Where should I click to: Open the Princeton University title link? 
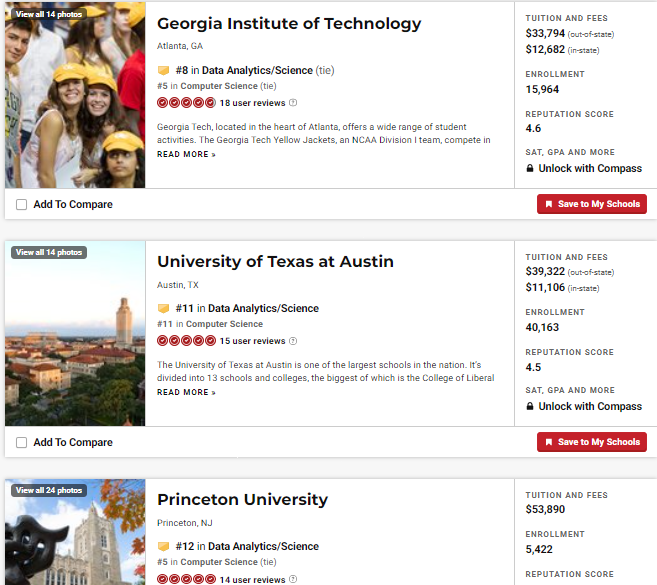pyautogui.click(x=242, y=500)
